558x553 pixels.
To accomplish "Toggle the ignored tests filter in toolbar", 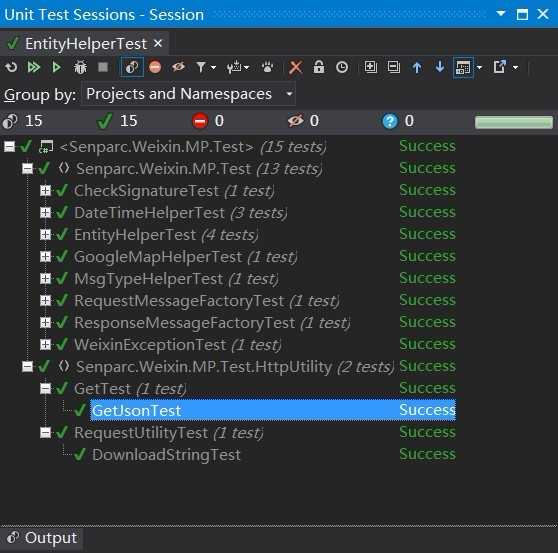I will [178, 67].
